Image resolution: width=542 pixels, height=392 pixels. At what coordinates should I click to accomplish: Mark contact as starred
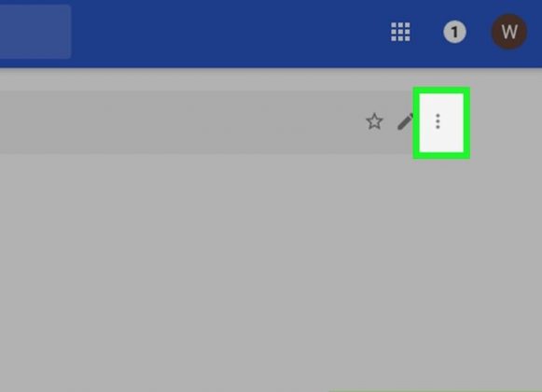[374, 121]
